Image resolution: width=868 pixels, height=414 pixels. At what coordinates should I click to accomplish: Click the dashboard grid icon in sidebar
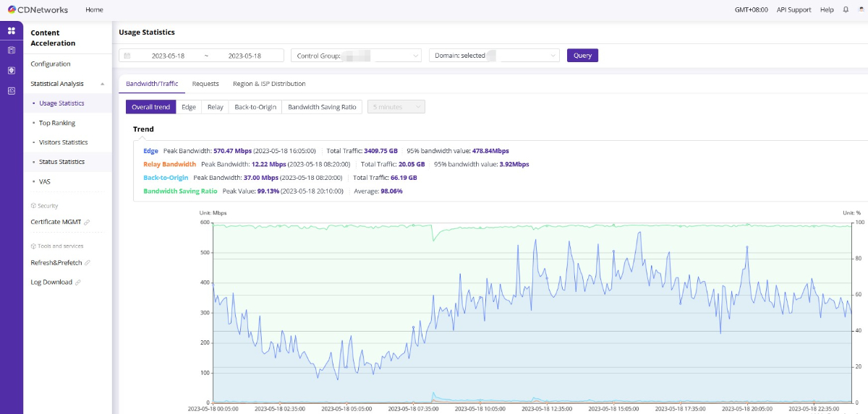(x=11, y=30)
